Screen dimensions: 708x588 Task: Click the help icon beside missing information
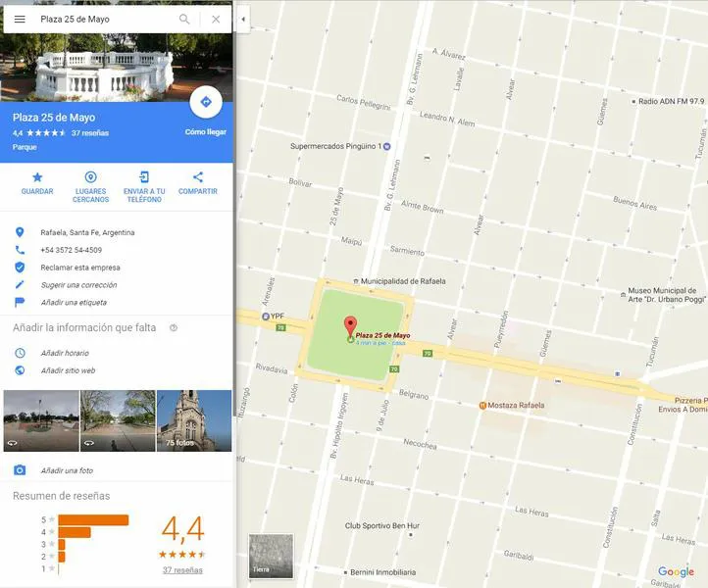(174, 328)
